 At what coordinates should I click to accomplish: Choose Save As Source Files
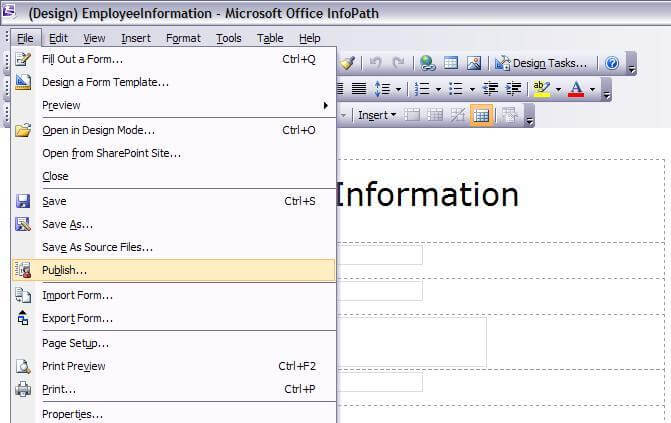[174, 247]
